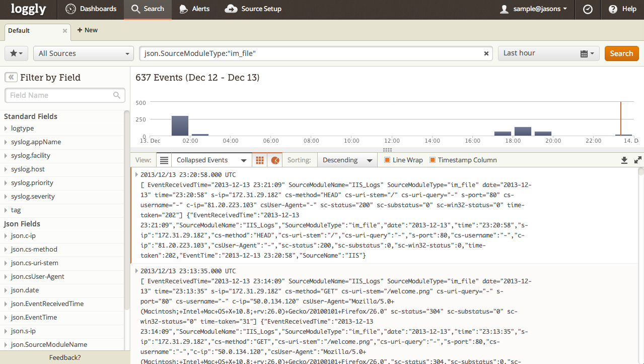Clear the search query text

[x=486, y=53]
